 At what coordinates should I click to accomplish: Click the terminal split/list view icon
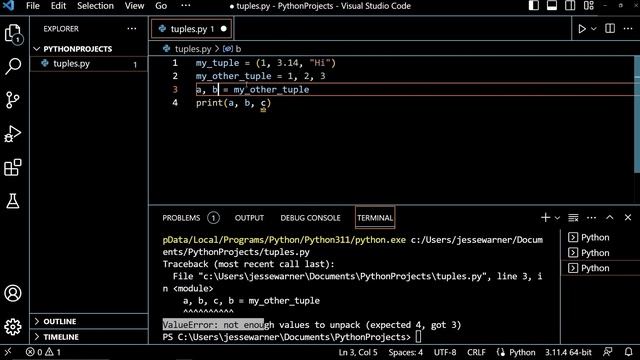click(573, 218)
